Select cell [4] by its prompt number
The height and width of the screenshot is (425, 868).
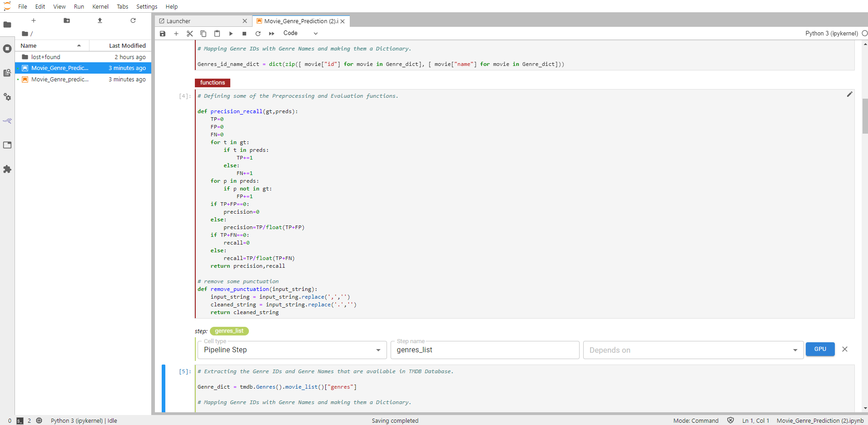point(185,96)
